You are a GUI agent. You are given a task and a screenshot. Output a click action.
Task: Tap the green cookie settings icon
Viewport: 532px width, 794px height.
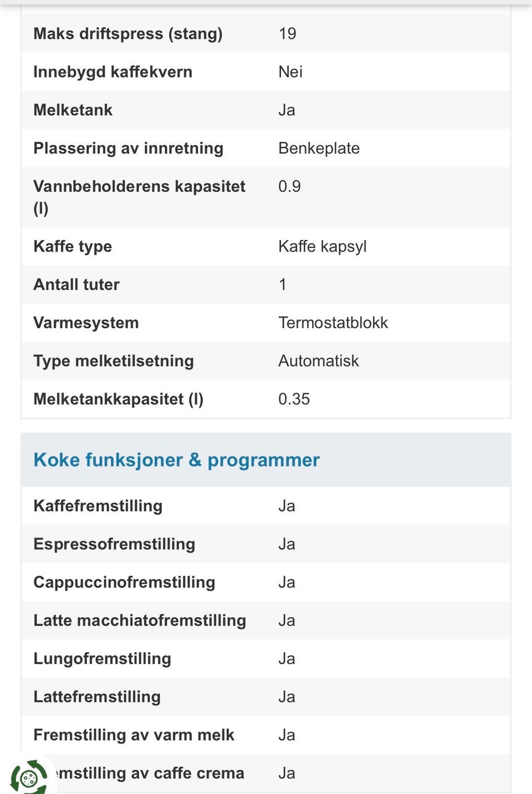[29, 777]
